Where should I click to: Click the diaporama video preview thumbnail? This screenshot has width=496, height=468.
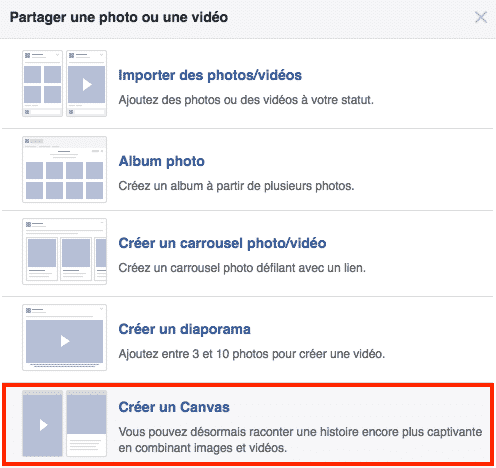tap(64, 337)
